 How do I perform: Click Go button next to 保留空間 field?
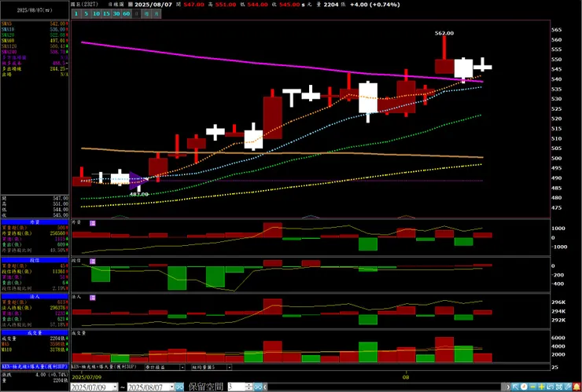[258, 387]
